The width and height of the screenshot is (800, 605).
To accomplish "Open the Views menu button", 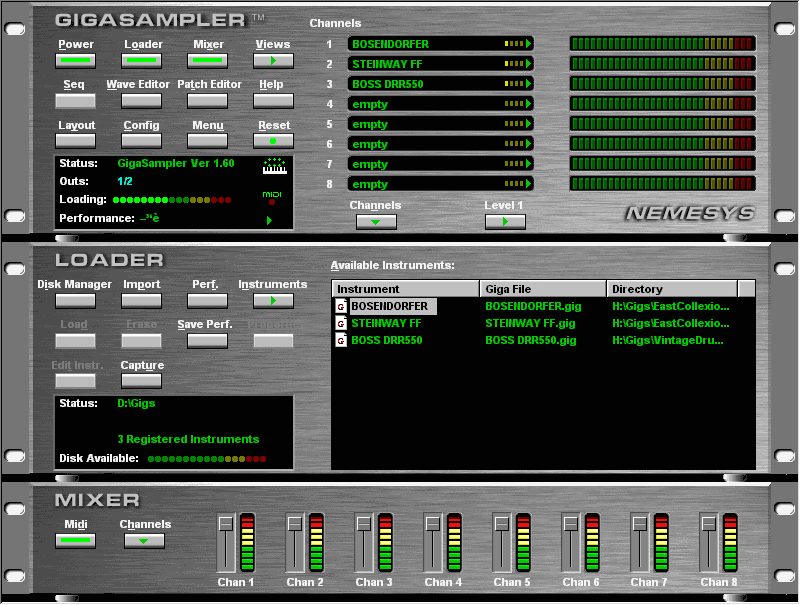I will click(x=273, y=61).
